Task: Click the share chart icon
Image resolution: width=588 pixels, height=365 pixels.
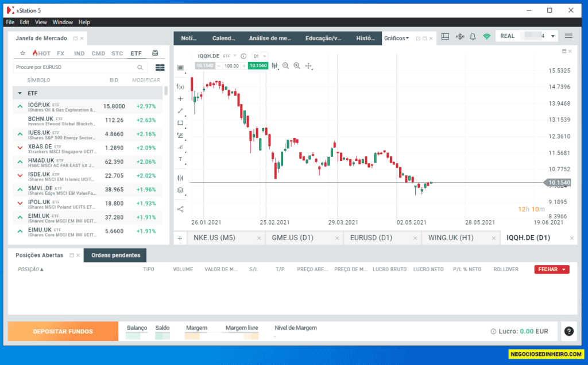Action: (x=180, y=209)
